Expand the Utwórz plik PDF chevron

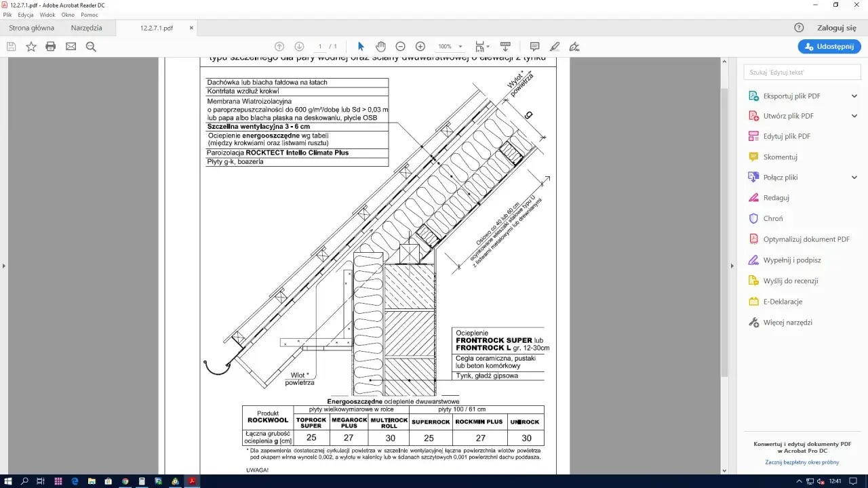point(854,116)
